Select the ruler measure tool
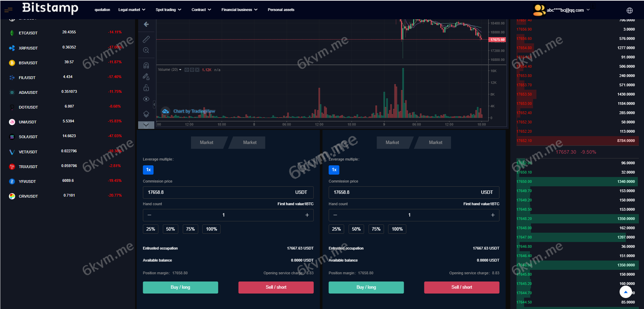 [146, 39]
